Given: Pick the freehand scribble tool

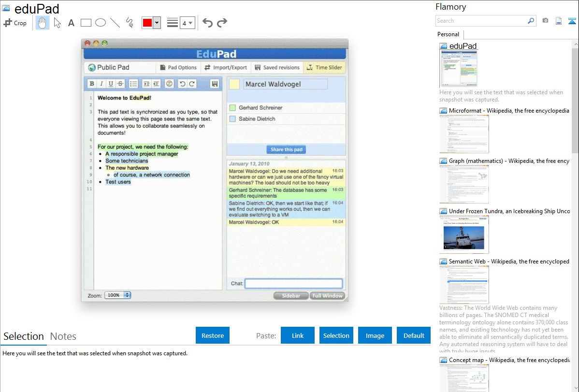Looking at the screenshot, I should (x=130, y=23).
